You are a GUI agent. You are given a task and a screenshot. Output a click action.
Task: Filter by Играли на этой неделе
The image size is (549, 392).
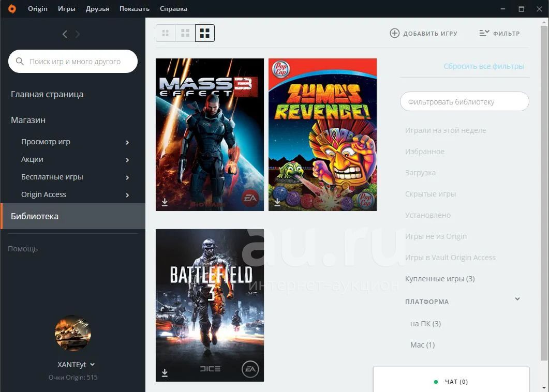pyautogui.click(x=446, y=130)
